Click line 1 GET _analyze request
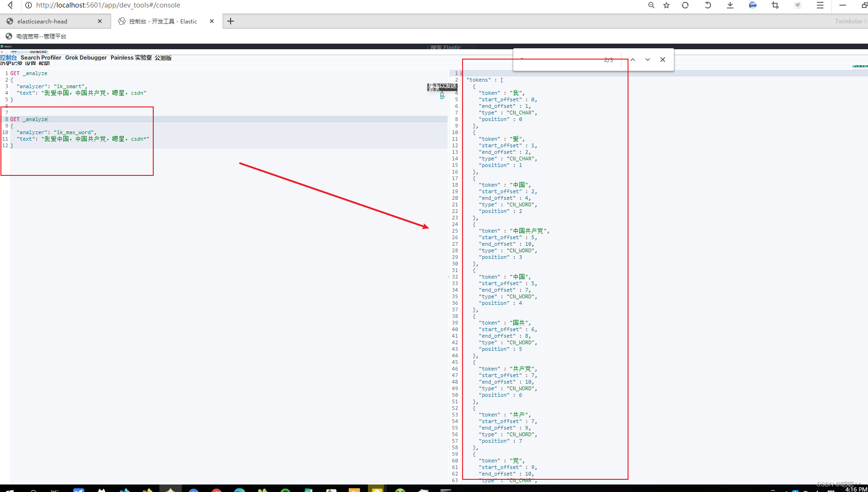The width and height of the screenshot is (868, 492). [29, 73]
